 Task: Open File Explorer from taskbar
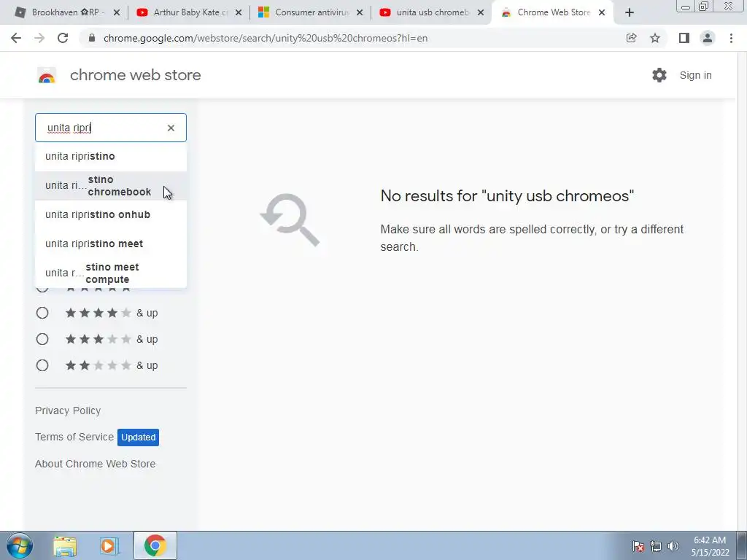[x=65, y=545]
